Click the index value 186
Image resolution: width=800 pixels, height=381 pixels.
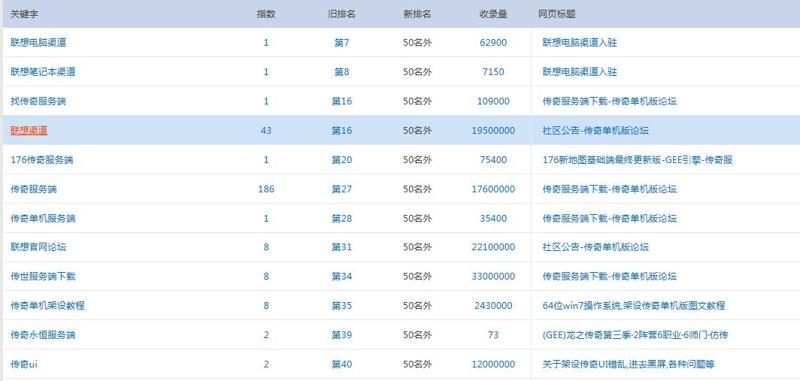point(266,189)
